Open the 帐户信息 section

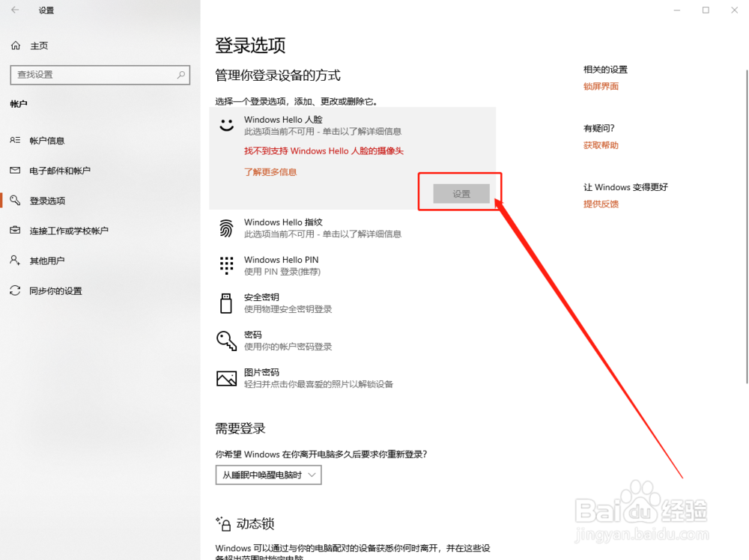(x=46, y=140)
